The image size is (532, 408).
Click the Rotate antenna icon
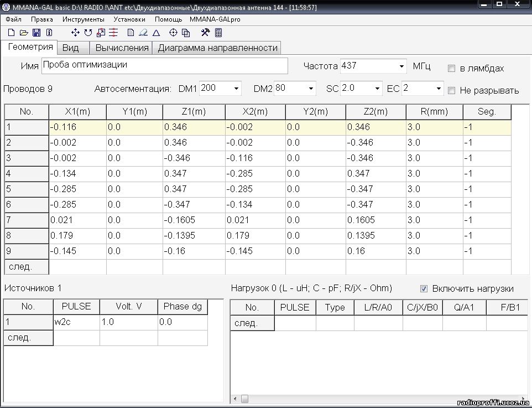tap(88, 33)
